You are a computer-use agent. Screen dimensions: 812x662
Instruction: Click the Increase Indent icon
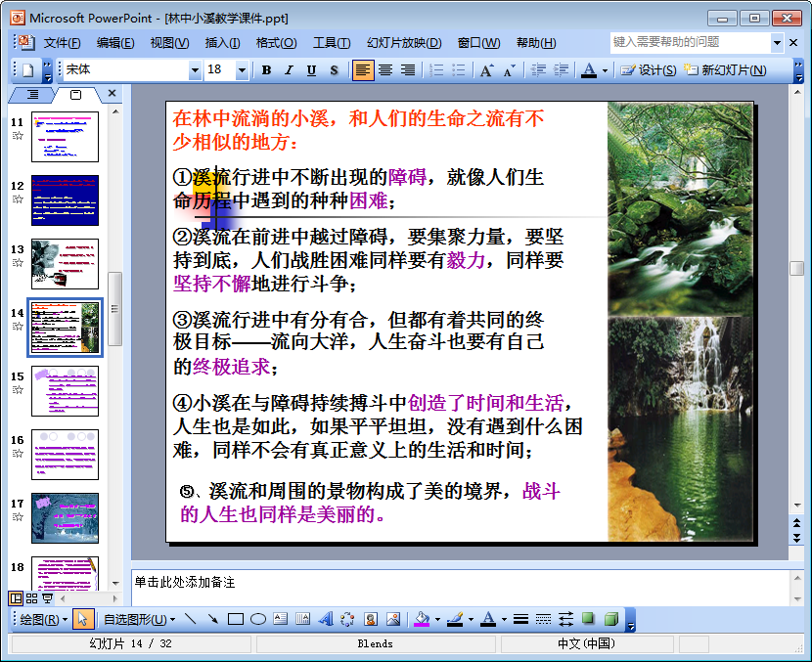tap(561, 69)
